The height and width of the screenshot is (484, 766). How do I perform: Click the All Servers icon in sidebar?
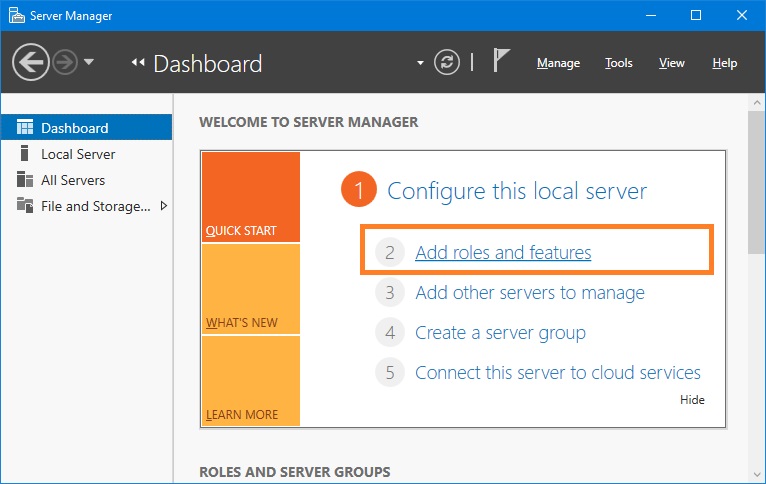coord(25,179)
